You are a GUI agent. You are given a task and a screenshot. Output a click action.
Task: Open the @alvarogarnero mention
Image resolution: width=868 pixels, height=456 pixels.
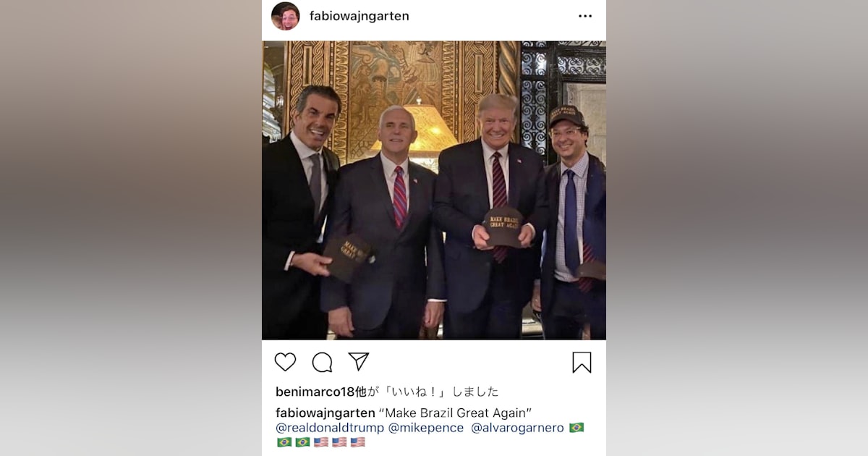[517, 428]
